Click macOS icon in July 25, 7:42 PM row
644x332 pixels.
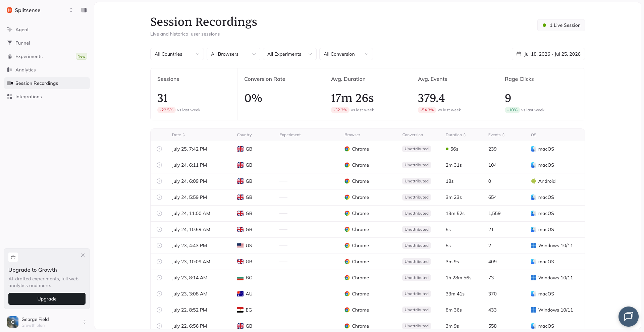pyautogui.click(x=534, y=149)
